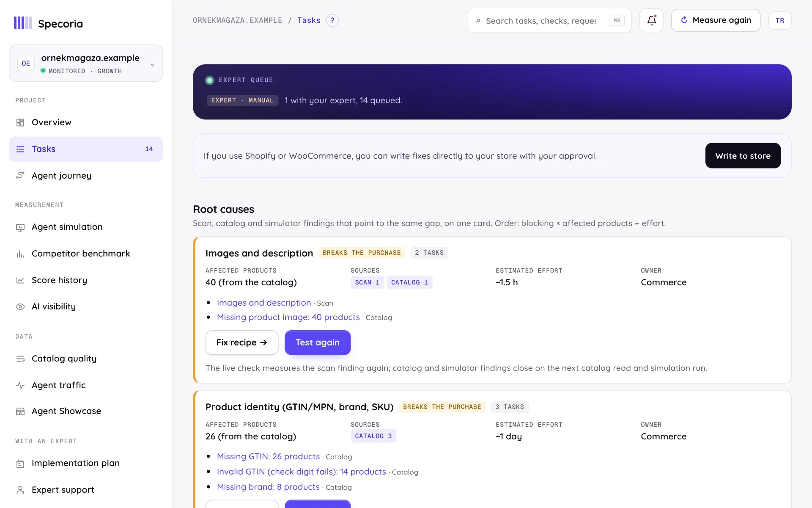Click the AI visibility eye icon
812x508 pixels.
point(20,306)
